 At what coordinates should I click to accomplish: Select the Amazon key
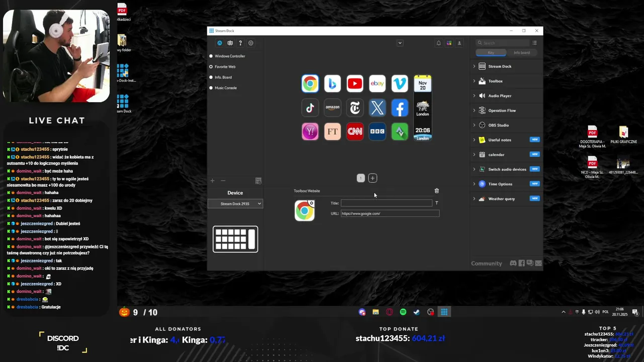[x=333, y=107]
